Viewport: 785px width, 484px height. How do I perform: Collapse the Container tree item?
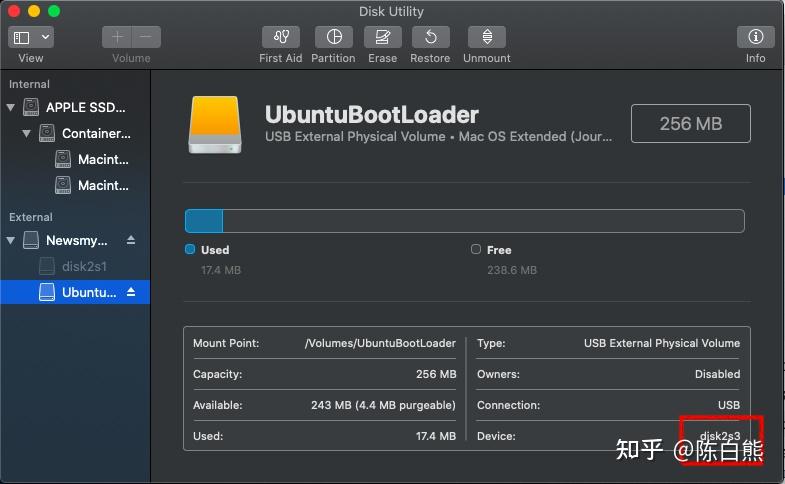(x=27, y=133)
